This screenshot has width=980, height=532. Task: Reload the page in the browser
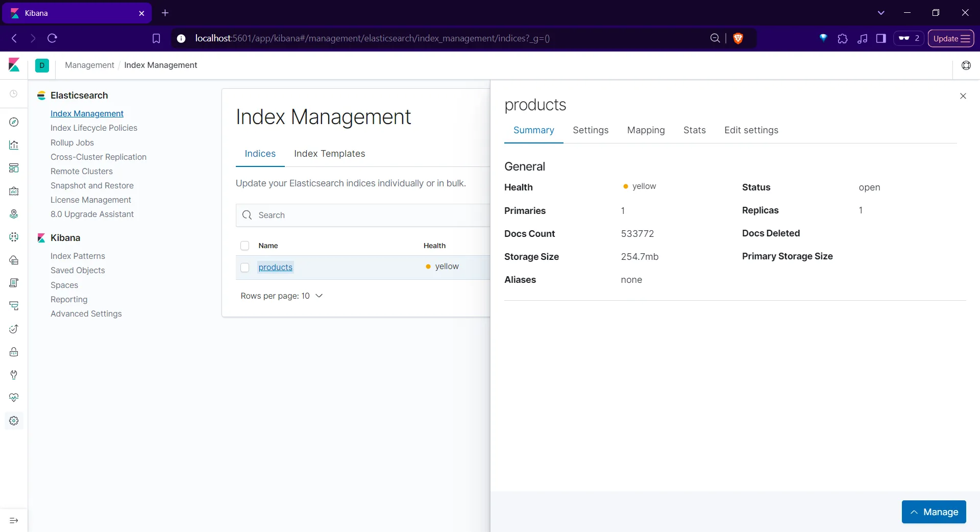point(52,38)
